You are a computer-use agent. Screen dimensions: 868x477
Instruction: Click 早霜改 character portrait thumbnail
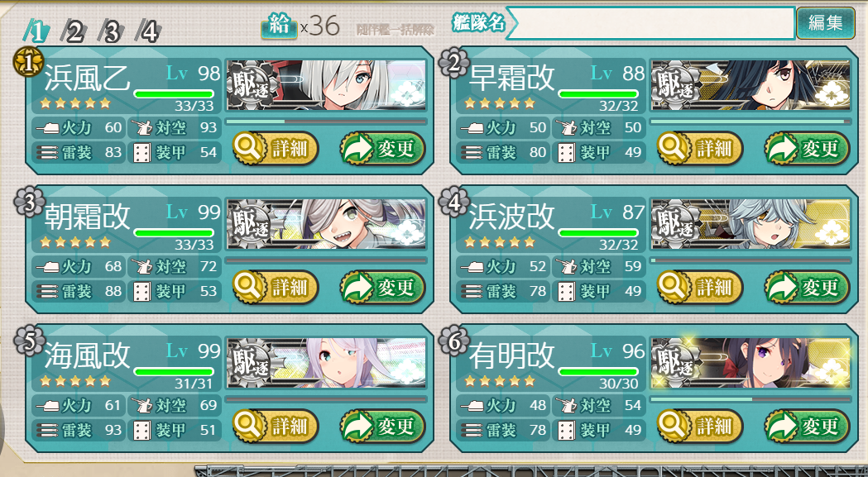(751, 84)
